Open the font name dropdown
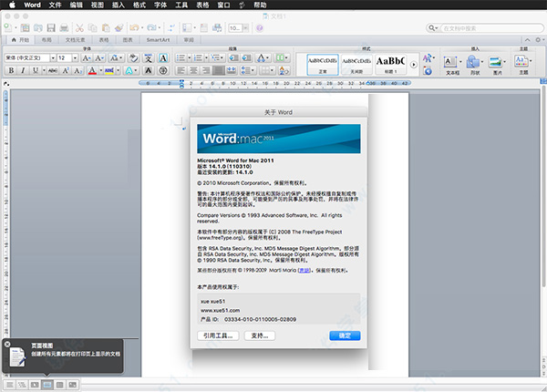The image size is (547, 392). (53, 58)
